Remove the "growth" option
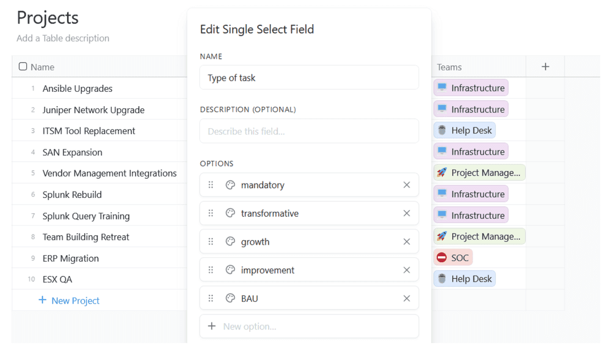The image size is (605, 364). [406, 241]
